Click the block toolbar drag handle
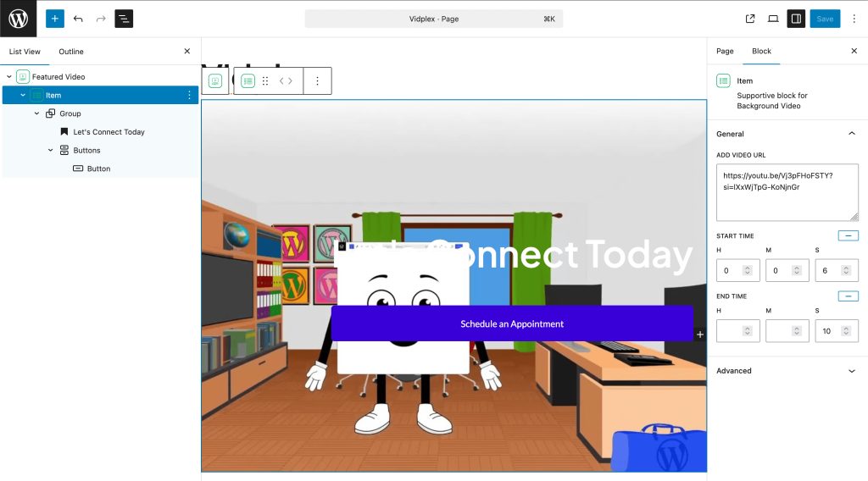868x481 pixels. (265, 81)
